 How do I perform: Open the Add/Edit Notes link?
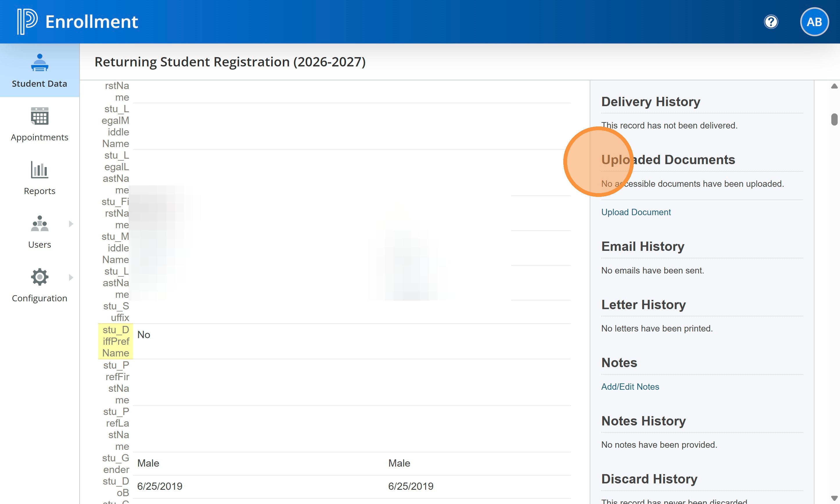630,387
